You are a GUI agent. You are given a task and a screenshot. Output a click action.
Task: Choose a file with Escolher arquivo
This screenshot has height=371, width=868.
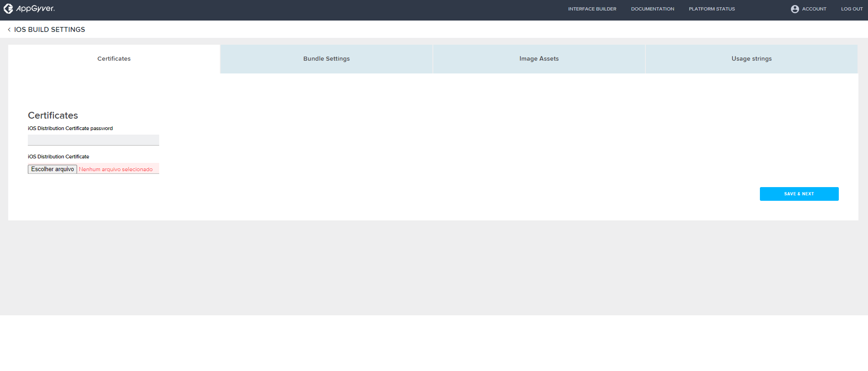[x=52, y=169]
